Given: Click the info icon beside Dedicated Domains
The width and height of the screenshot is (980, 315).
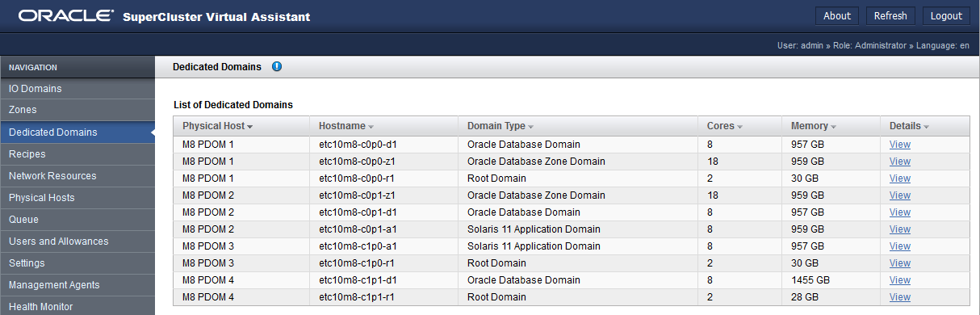Looking at the screenshot, I should coord(277,67).
